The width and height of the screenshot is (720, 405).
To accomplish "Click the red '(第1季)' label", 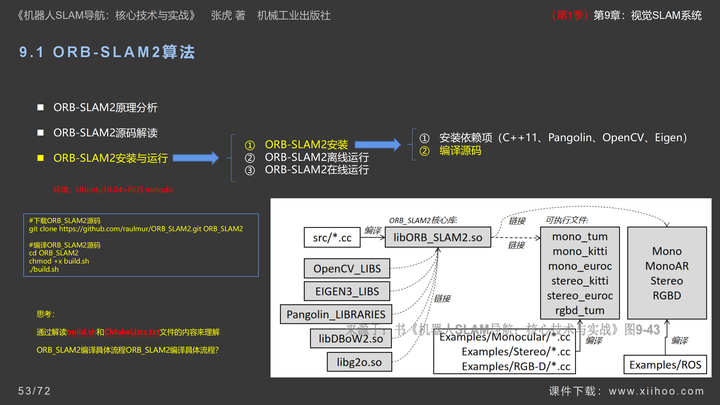I will click(569, 15).
